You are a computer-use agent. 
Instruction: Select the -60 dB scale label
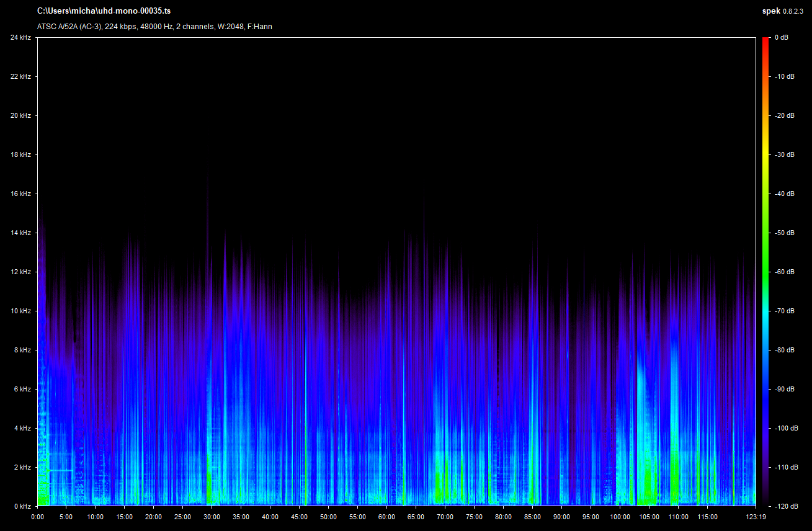[x=784, y=272]
